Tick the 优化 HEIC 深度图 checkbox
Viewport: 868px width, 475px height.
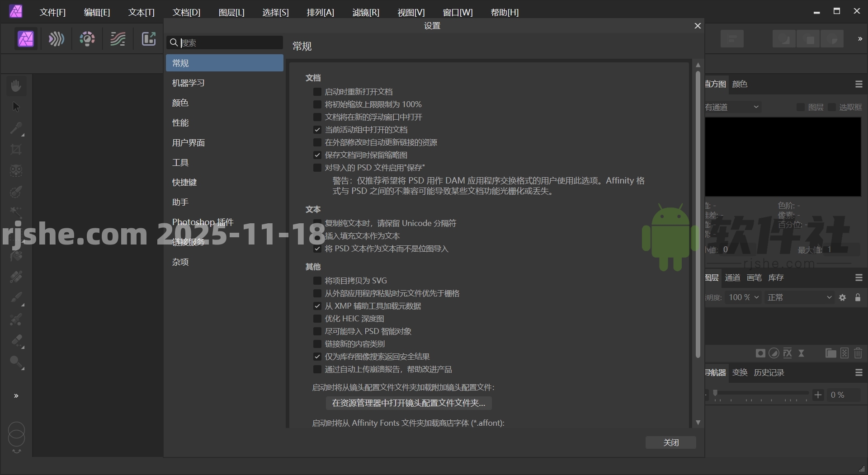click(x=317, y=319)
